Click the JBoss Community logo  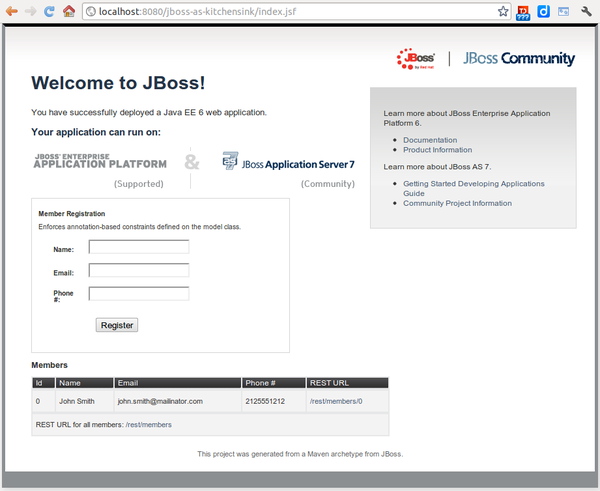(519, 59)
